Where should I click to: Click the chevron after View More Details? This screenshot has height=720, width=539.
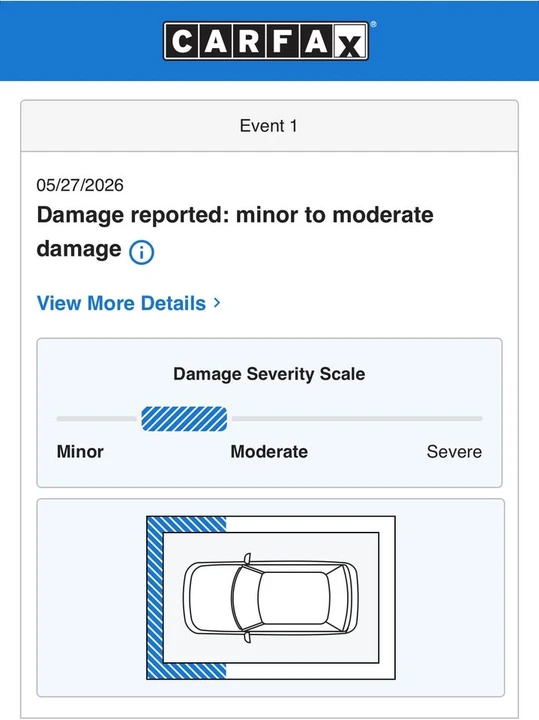point(217,303)
